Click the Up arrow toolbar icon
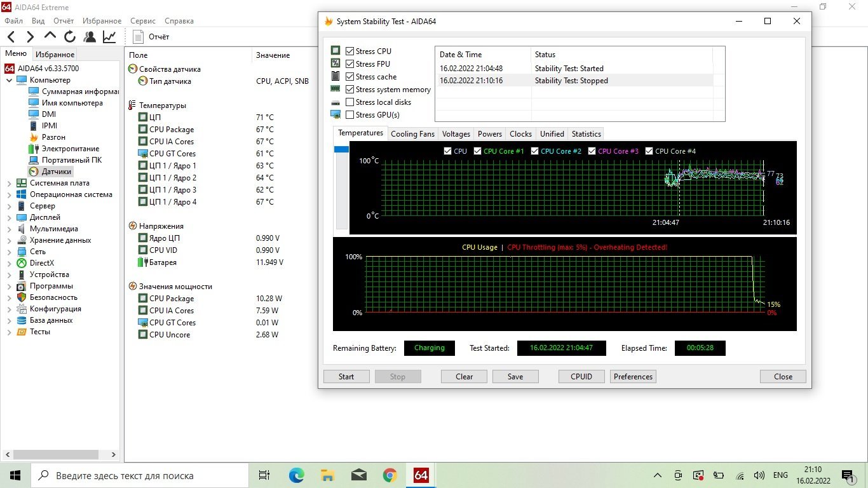This screenshot has width=868, height=488. click(50, 37)
